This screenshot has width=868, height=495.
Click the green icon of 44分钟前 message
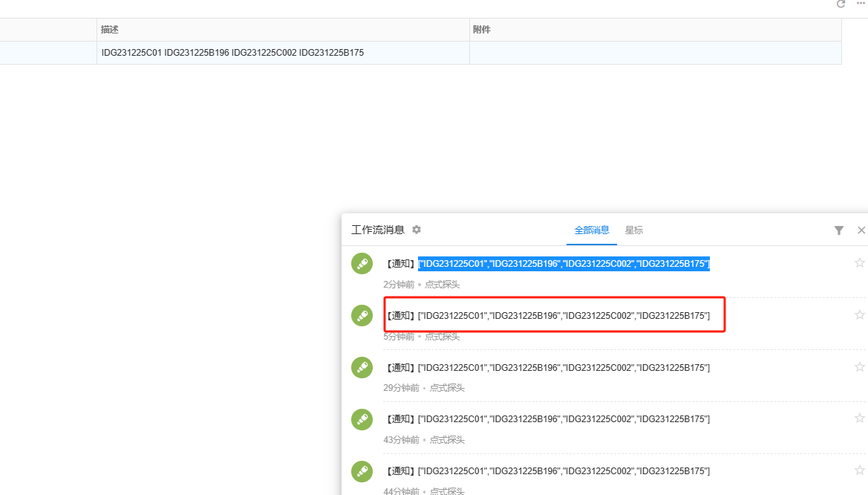(x=362, y=472)
